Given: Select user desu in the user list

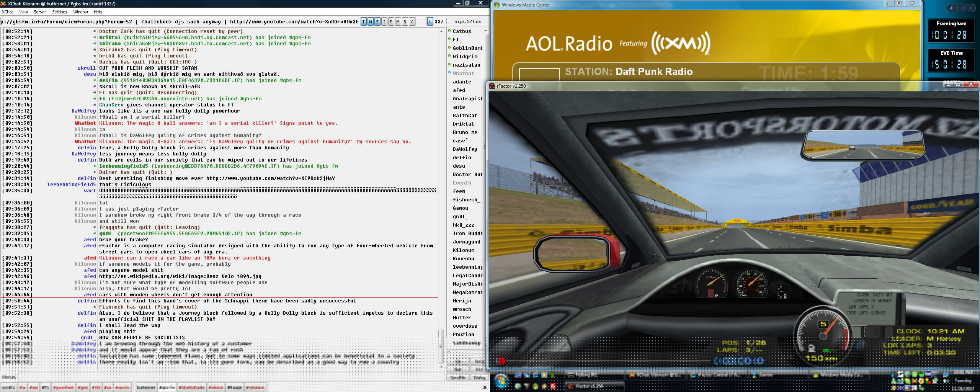Looking at the screenshot, I should click(459, 166).
